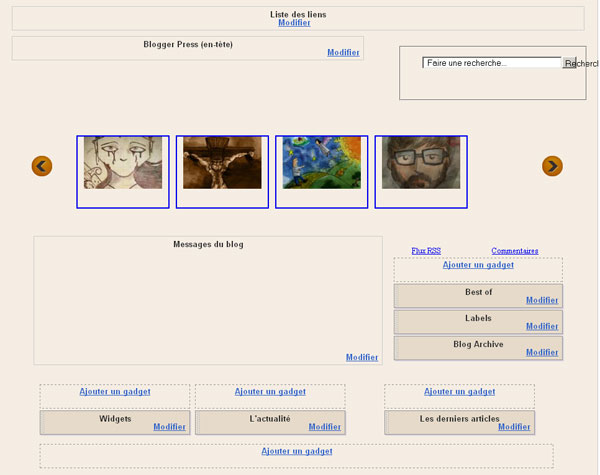This screenshot has width=600, height=475.
Task: Add a gadget above Widgets
Action: (x=115, y=392)
